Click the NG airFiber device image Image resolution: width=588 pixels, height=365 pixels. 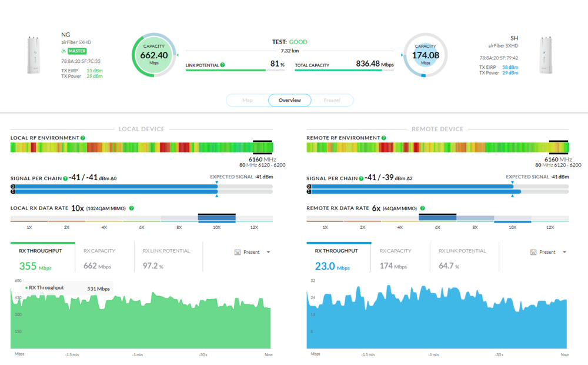(x=34, y=56)
